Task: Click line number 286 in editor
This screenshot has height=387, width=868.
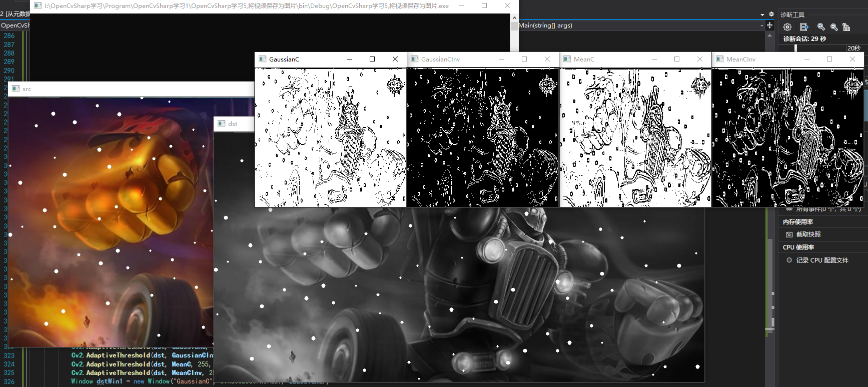Action: [10, 35]
